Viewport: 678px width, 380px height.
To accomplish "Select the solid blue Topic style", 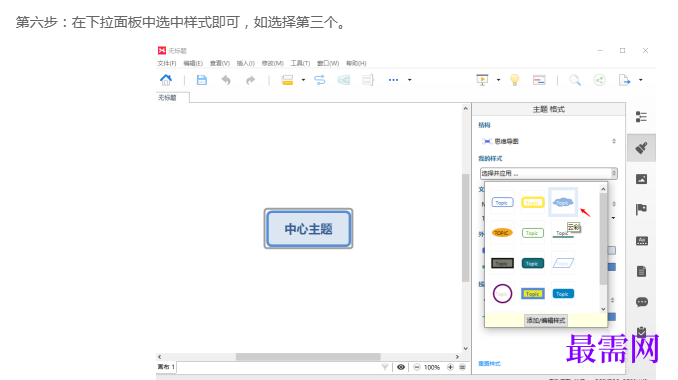I will [563, 294].
